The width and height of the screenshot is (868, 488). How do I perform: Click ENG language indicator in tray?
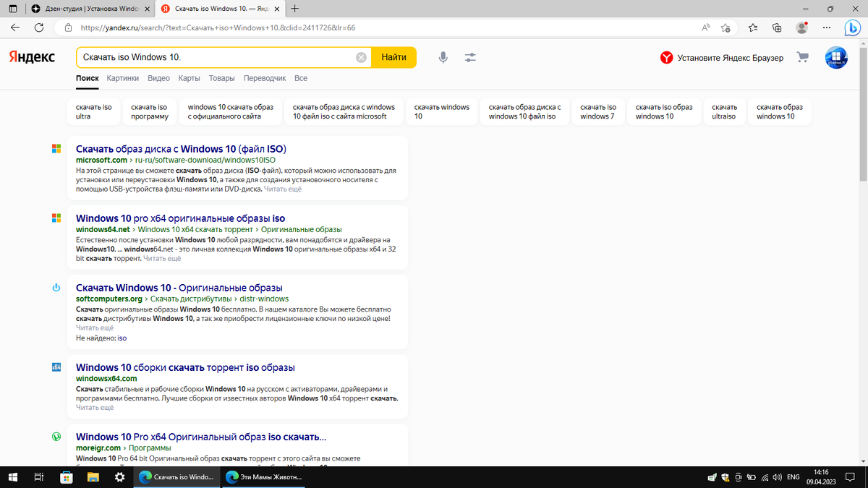(x=793, y=477)
